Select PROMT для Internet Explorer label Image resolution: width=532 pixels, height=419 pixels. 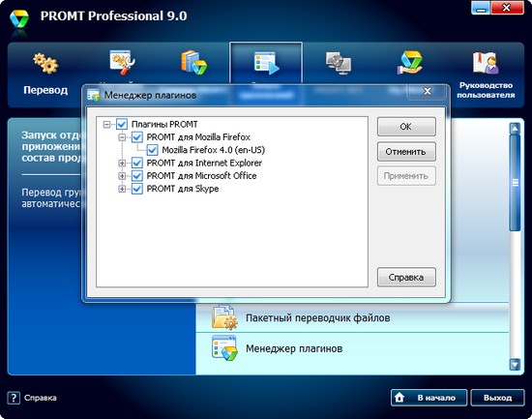point(204,163)
